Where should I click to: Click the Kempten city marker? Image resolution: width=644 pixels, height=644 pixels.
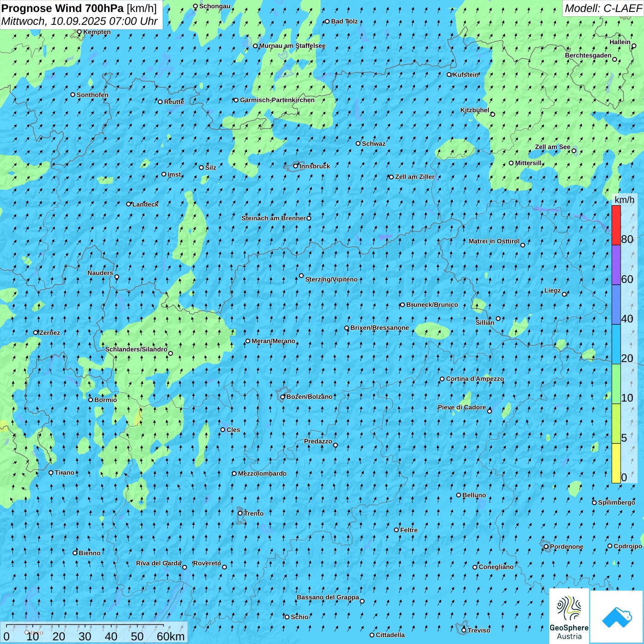(79, 32)
